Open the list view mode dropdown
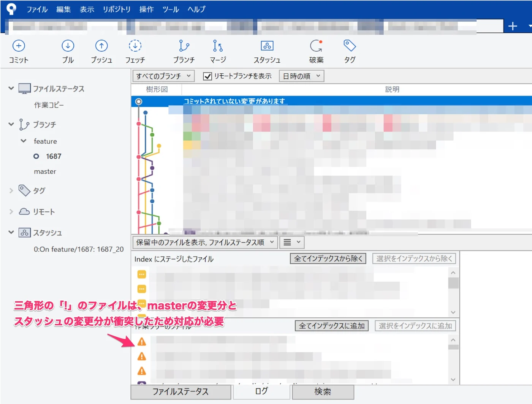Viewport: 532px width, 404px height. (x=292, y=242)
